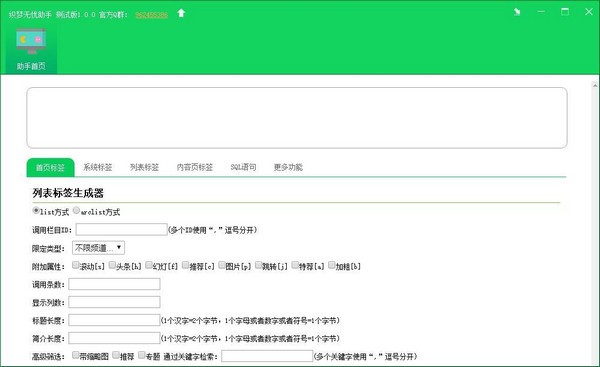Check the 带缩略图 filter checkbox
600x367 pixels.
click(76, 355)
